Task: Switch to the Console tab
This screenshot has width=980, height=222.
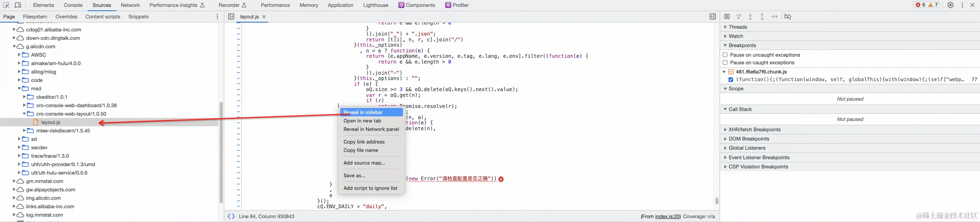Action: click(73, 5)
